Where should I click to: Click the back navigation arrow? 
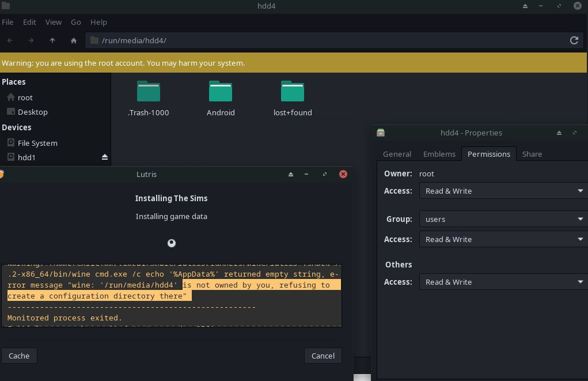pyautogui.click(x=10, y=40)
